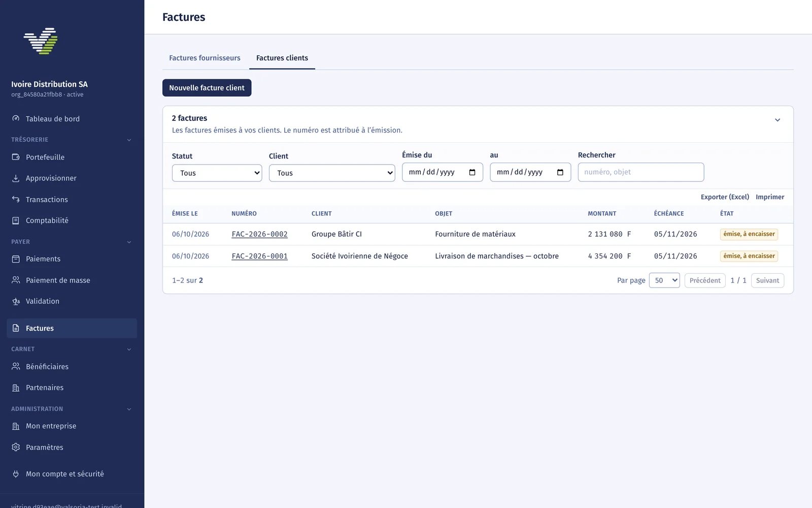Select the Factures clients tab
812x508 pixels.
pos(282,58)
